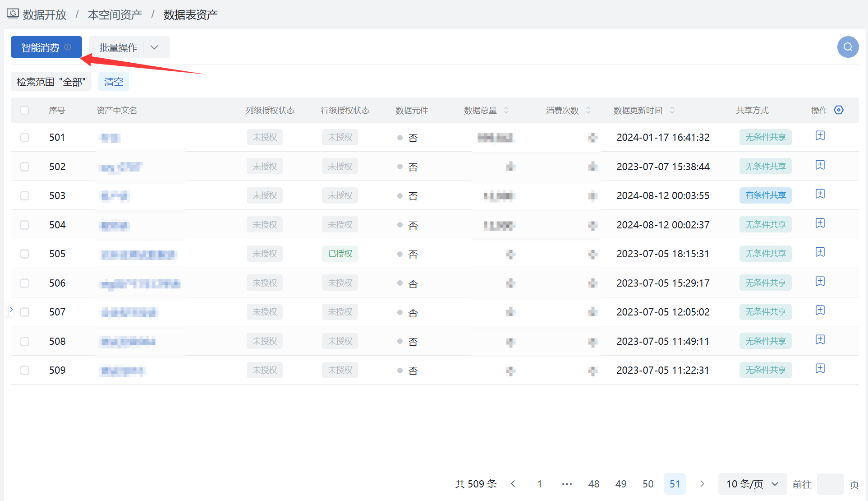Go to page 49 in pagination
Screen dimensions: 868x501
click(x=620, y=484)
